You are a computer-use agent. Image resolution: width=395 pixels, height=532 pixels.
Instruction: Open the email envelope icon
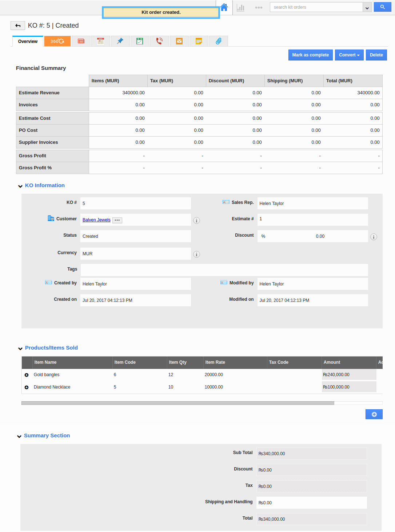(x=179, y=41)
